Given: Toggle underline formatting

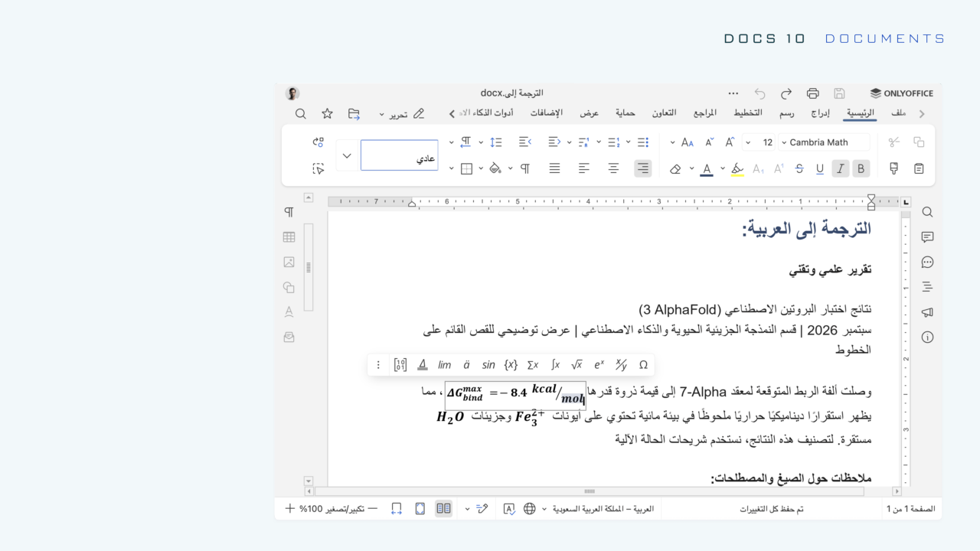Looking at the screenshot, I should click(x=820, y=168).
